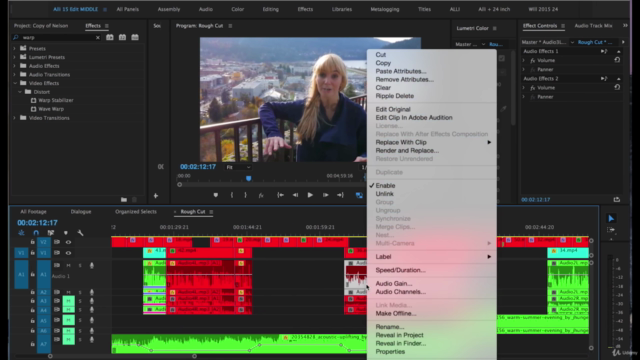Image resolution: width=640 pixels, height=360 pixels.
Task: Collapse the Video Effects folder
Action: tap(15, 83)
